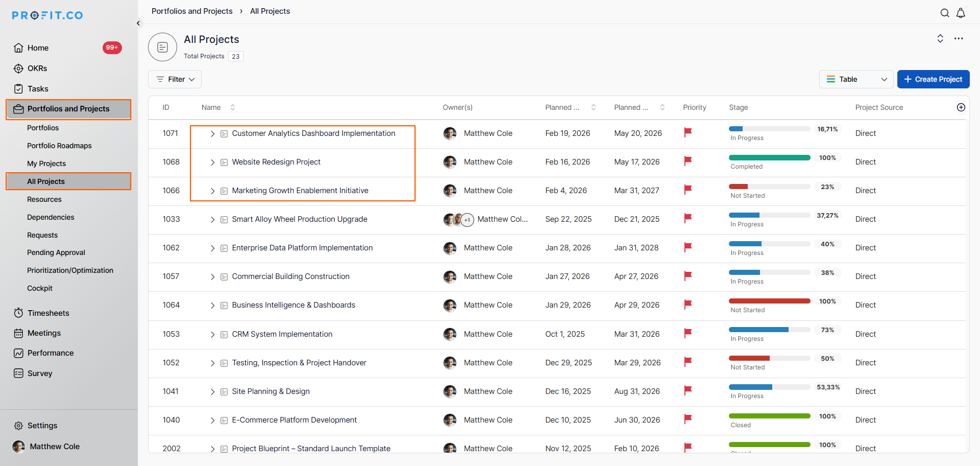Collapse the left sidebar arrow
This screenshot has width=980, height=466.
[x=138, y=23]
